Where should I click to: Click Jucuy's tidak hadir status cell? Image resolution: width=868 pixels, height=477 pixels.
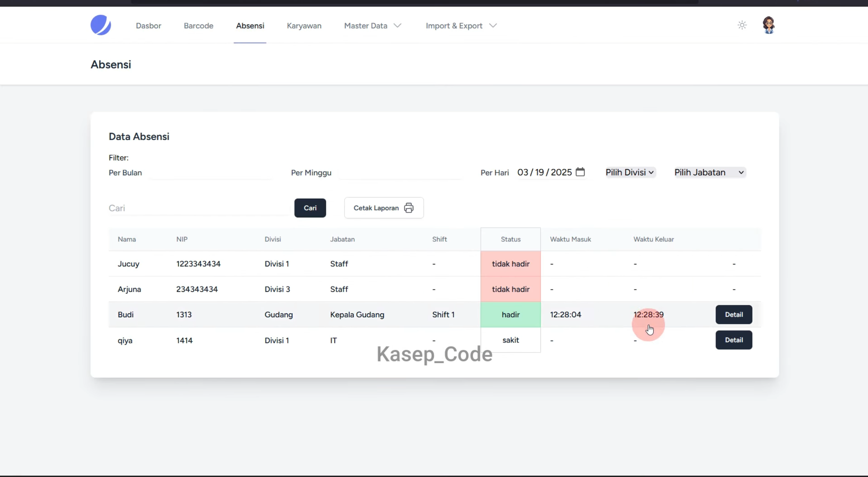pyautogui.click(x=511, y=264)
